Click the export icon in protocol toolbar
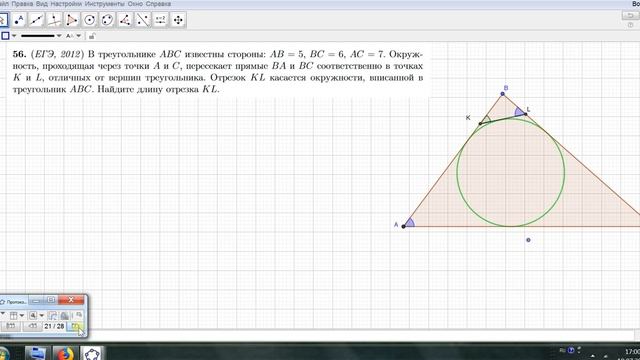 tap(52, 316)
